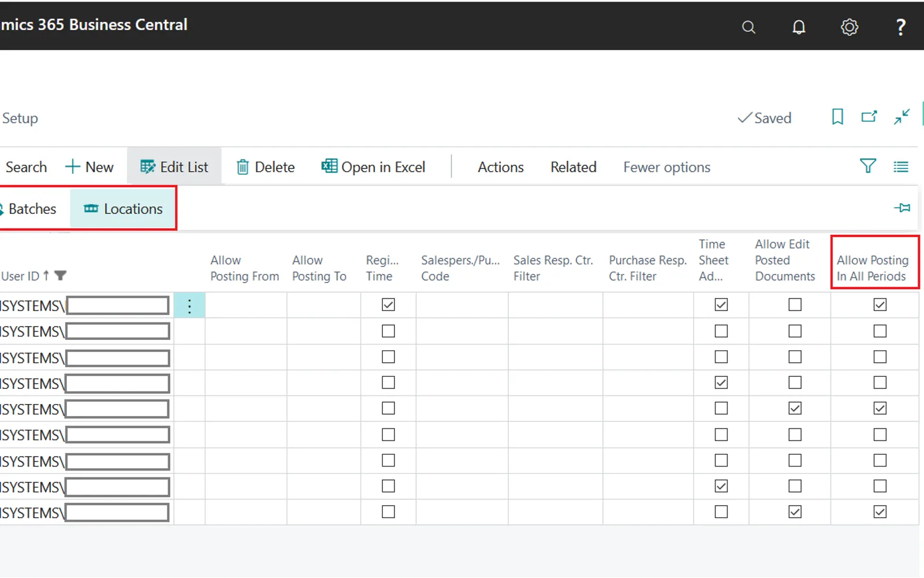Collapse the page with shrink arrows icon
Viewport: 924px width, 578px height.
pos(901,117)
